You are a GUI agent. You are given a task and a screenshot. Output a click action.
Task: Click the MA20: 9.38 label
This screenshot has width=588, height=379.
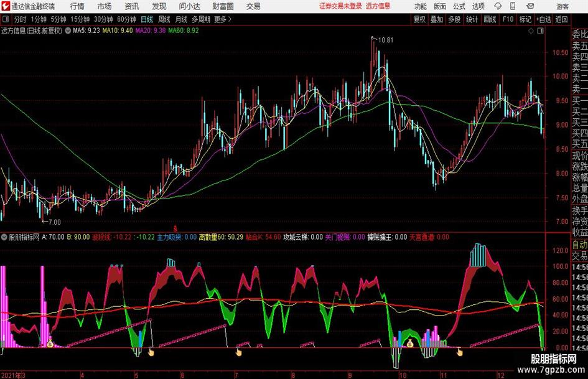click(x=151, y=30)
